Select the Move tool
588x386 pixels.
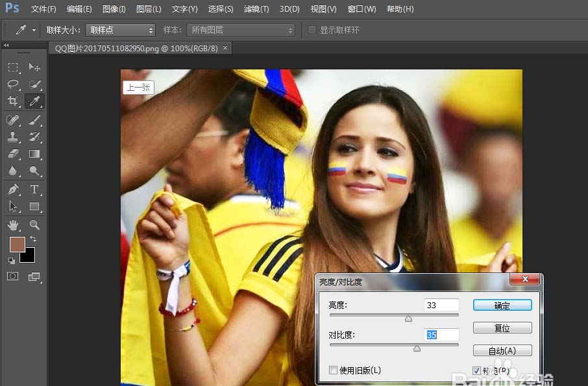click(x=34, y=67)
